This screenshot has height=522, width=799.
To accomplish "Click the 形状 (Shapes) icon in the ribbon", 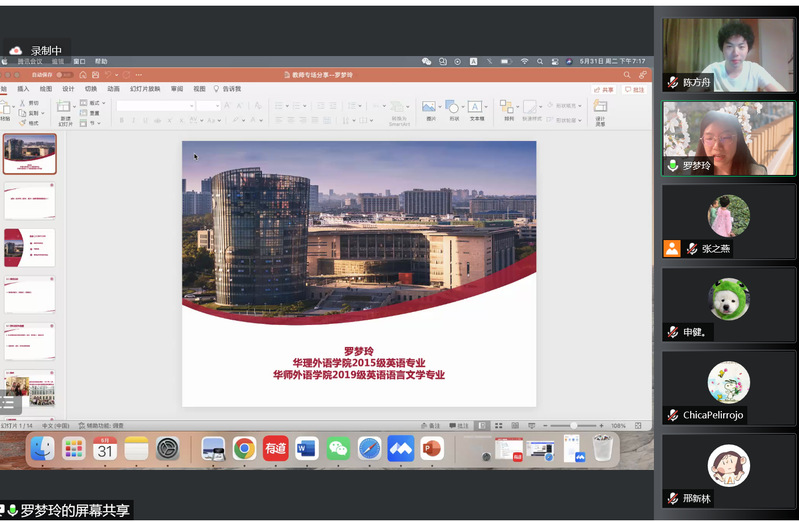I will pyautogui.click(x=453, y=108).
